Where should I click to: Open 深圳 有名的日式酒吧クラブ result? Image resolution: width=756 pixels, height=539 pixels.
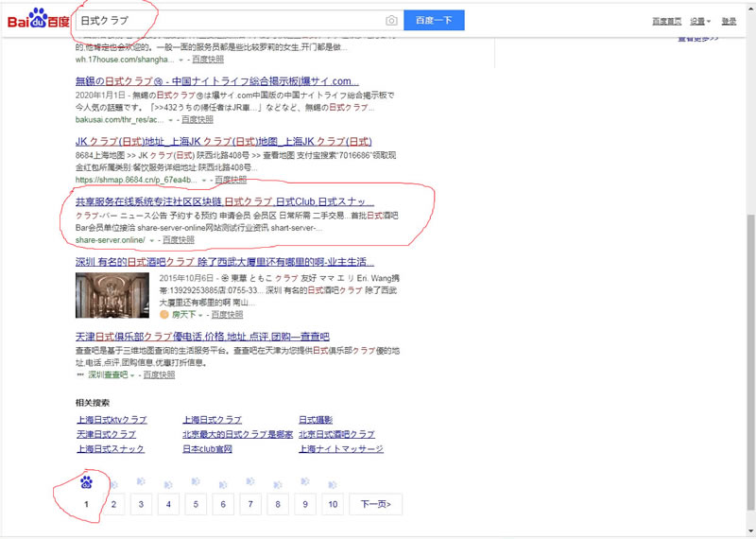(x=225, y=262)
